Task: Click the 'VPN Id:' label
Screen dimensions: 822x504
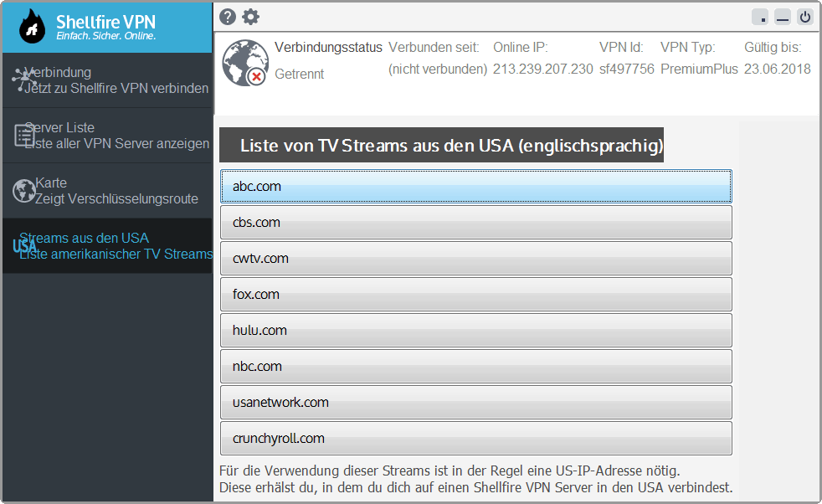Action: pos(621,47)
